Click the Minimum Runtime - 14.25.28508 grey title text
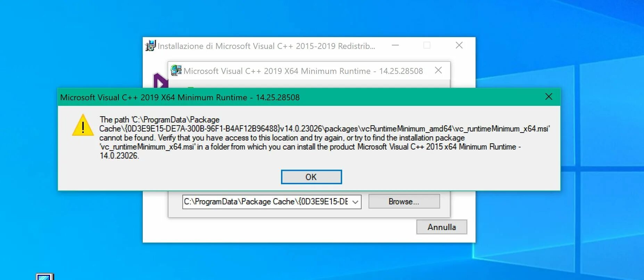Image resolution: width=644 pixels, height=280 pixels. point(303,71)
